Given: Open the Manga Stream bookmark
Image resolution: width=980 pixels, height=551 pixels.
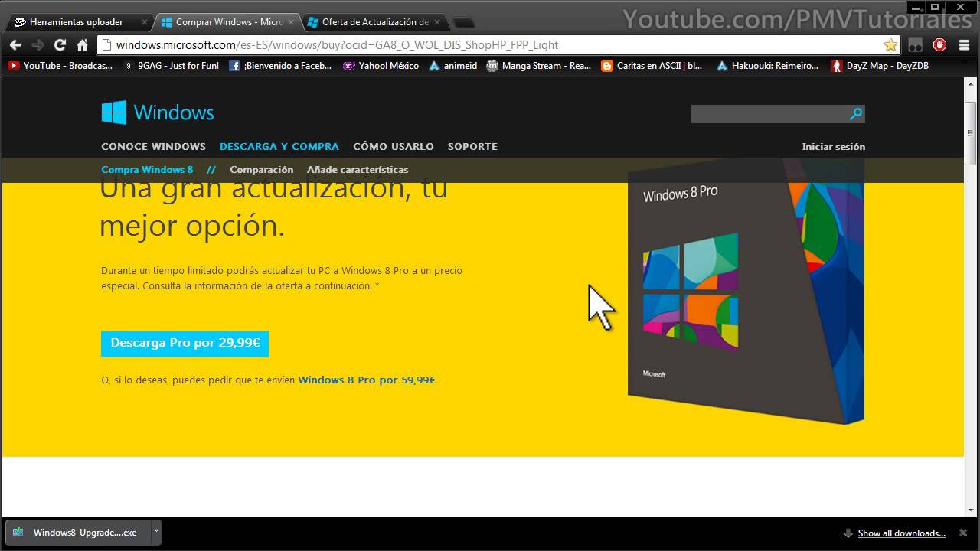Looking at the screenshot, I should 540,66.
